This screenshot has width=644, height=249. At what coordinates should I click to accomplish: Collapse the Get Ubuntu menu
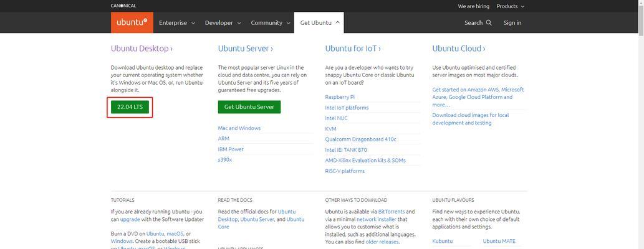319,23
